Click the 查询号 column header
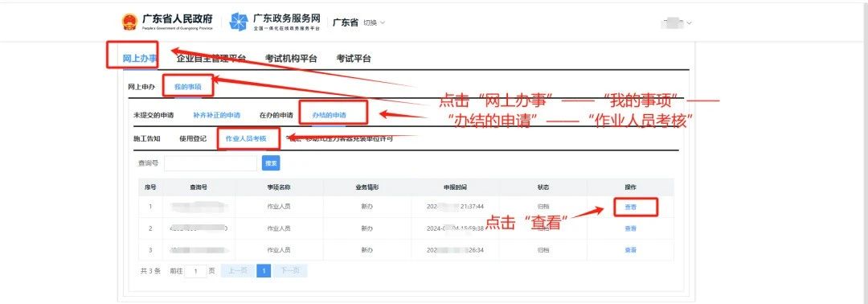Image resolution: width=868 pixels, height=304 pixels. coord(199,187)
